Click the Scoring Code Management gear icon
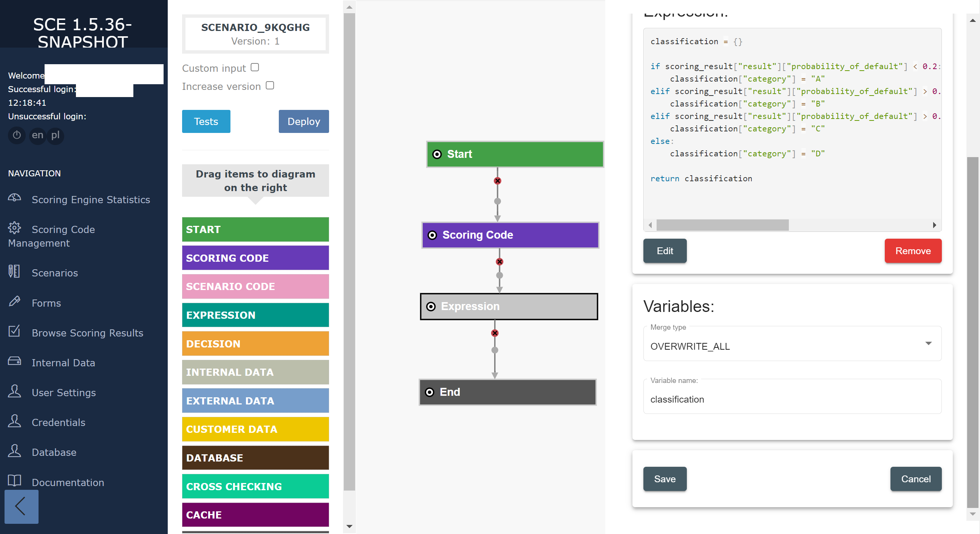The height and width of the screenshot is (534, 980). tap(14, 228)
